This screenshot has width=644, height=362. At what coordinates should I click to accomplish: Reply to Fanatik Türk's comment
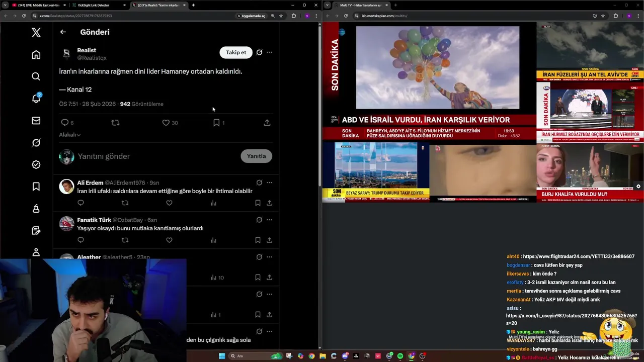(x=80, y=240)
